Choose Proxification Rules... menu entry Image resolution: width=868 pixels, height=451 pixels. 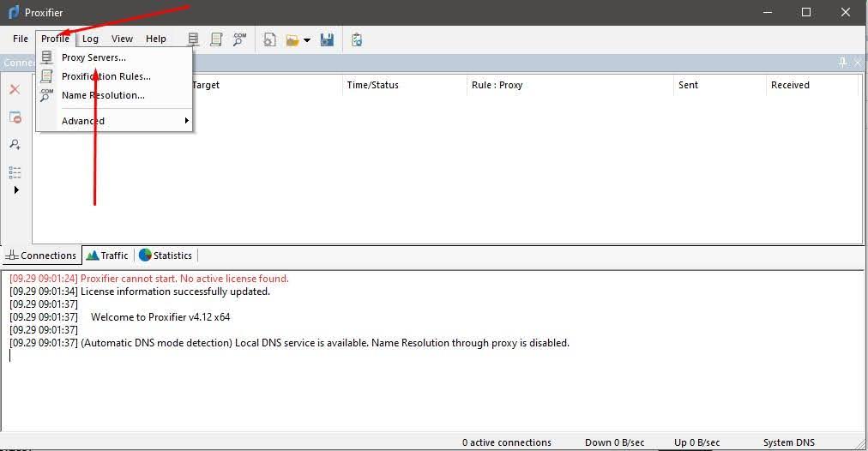115,76
